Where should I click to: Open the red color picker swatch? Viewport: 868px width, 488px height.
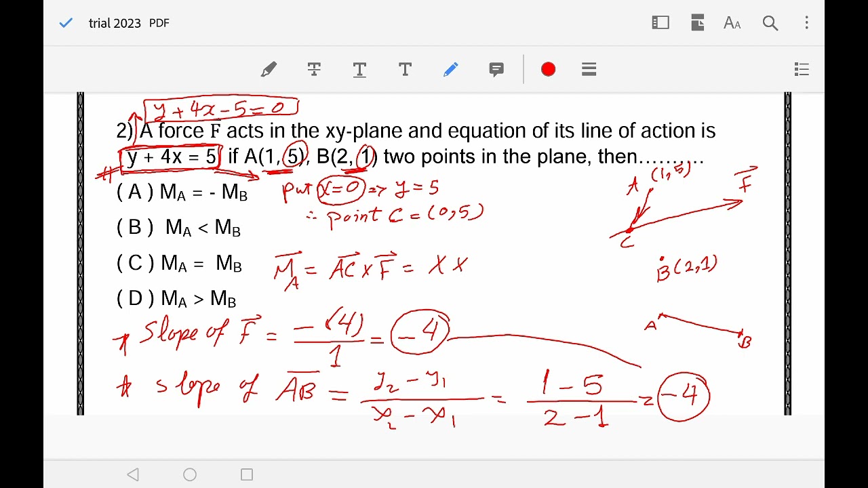pos(549,69)
